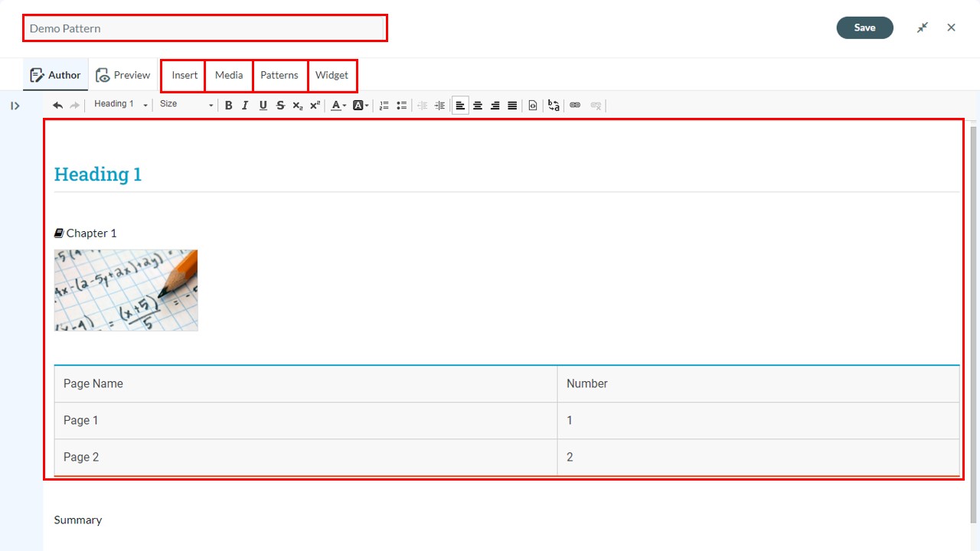The height and width of the screenshot is (551, 980).
Task: Click the Heading 1 title text
Action: 98,174
